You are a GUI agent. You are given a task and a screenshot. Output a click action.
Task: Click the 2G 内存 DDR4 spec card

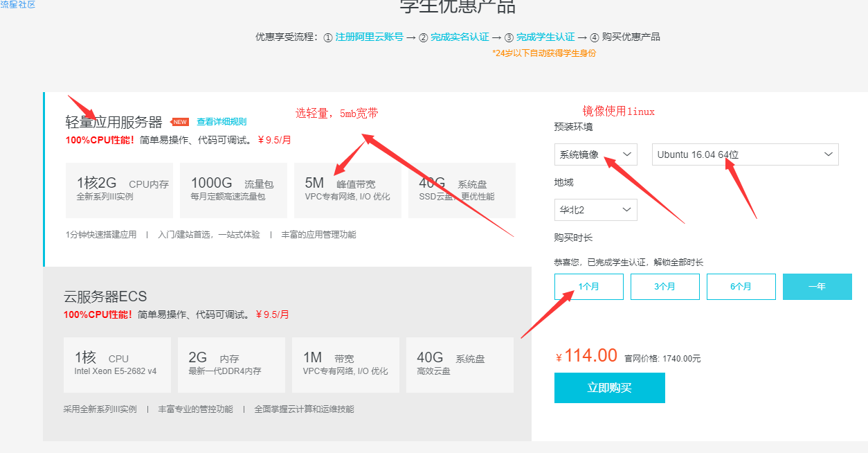point(231,365)
